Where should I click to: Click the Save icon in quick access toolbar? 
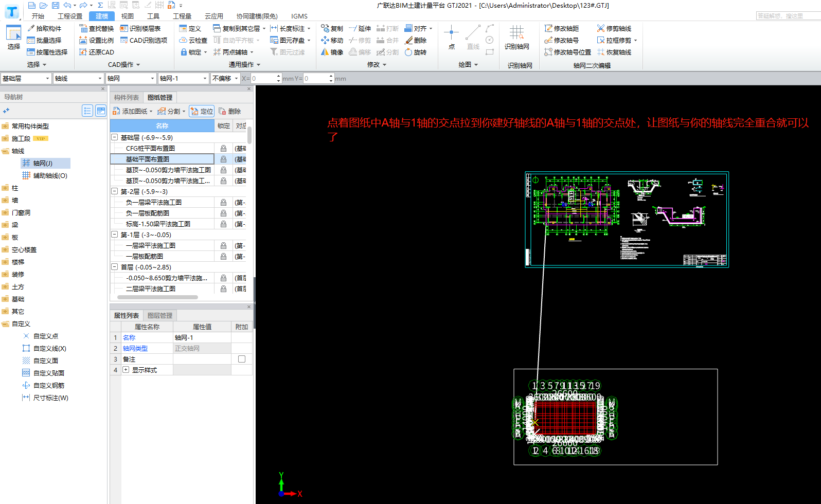coord(56,5)
